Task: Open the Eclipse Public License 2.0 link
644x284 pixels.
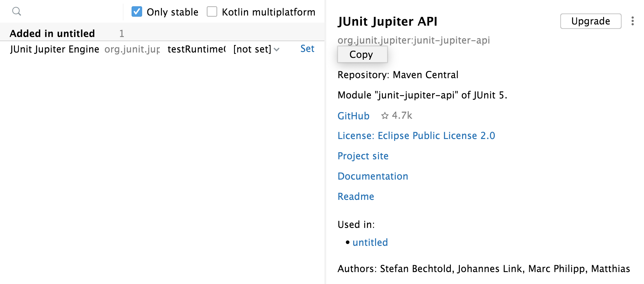Action: click(x=416, y=136)
